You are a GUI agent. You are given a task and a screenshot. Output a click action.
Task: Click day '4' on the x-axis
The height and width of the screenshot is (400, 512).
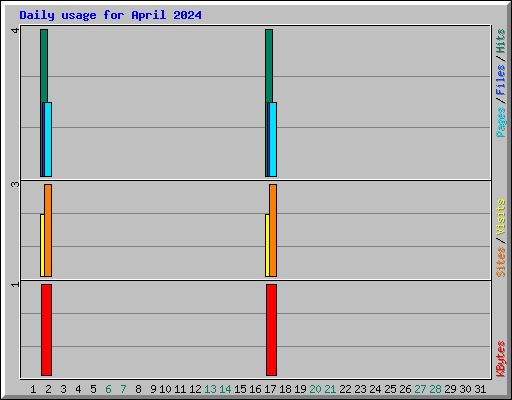pyautogui.click(x=78, y=389)
